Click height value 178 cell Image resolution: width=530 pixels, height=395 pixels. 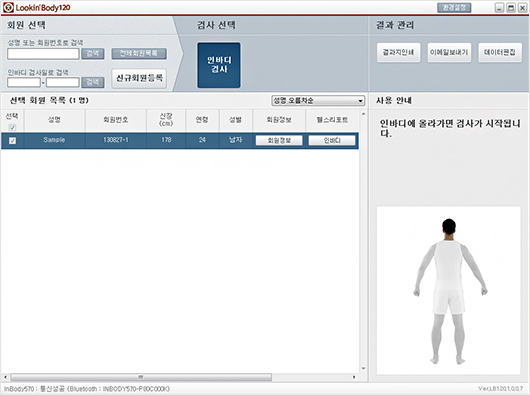[x=166, y=140]
